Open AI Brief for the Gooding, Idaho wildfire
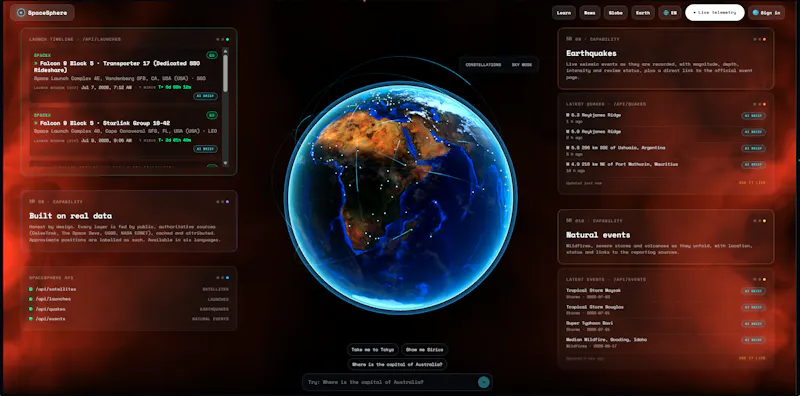 (x=754, y=340)
